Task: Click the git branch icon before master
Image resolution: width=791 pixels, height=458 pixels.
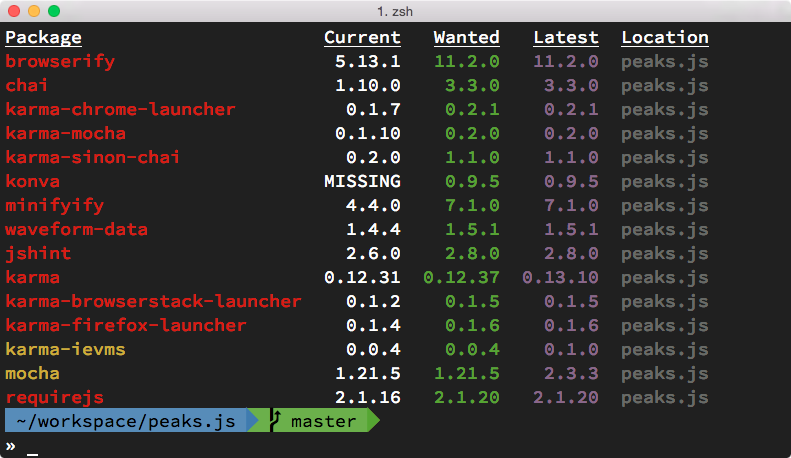Action: pyautogui.click(x=277, y=421)
